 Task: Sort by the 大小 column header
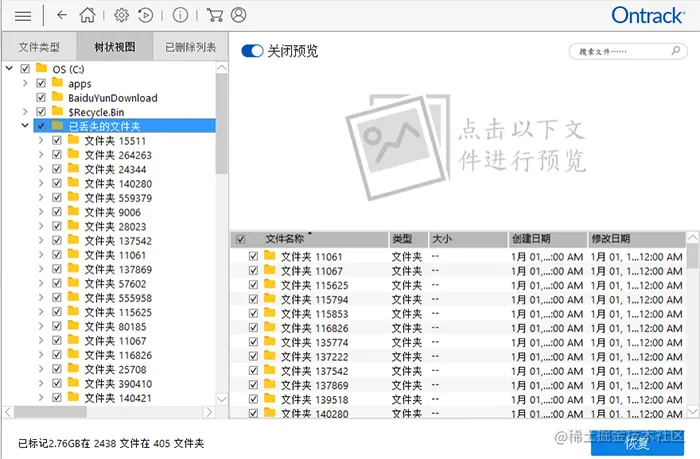(468, 239)
